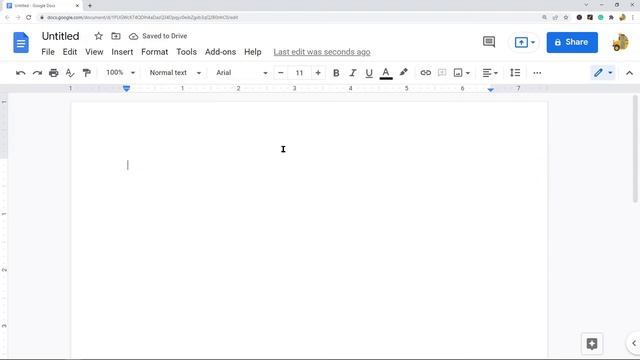The height and width of the screenshot is (360, 640).
Task: Open the Arial font dropdown
Action: (x=242, y=73)
